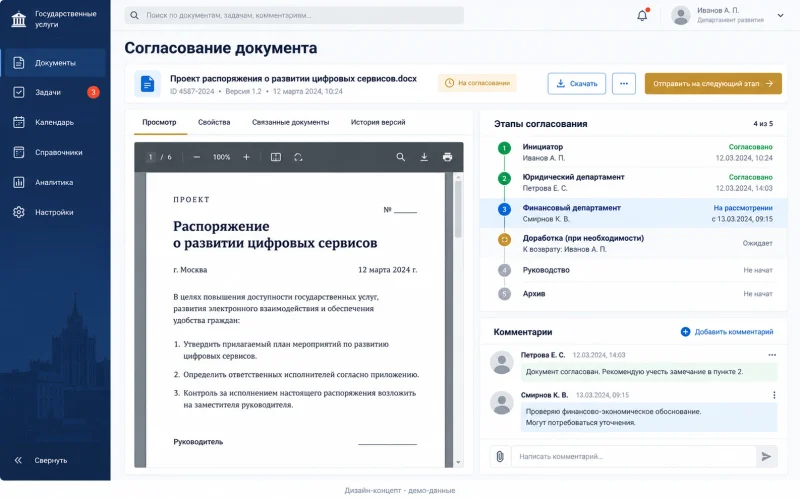The height and width of the screenshot is (500, 800).
Task: Click the document viewer vertical scrollbar thumb
Action: coord(458,209)
